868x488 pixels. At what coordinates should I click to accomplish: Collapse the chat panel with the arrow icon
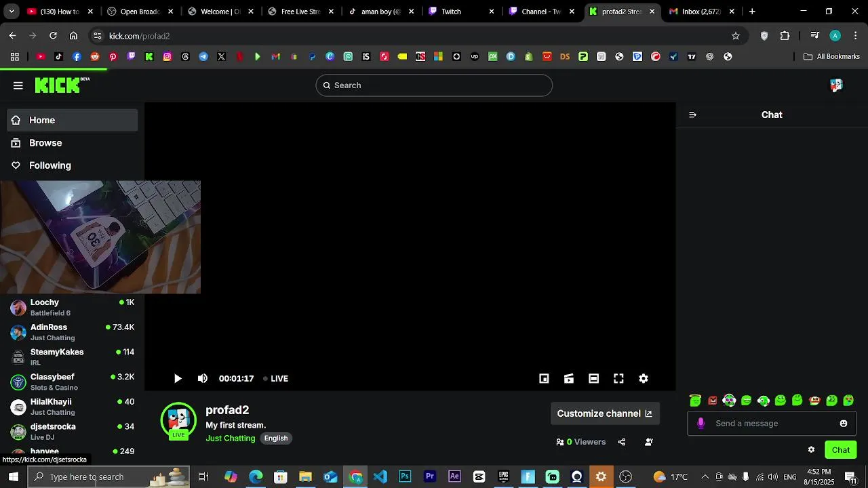coord(692,115)
